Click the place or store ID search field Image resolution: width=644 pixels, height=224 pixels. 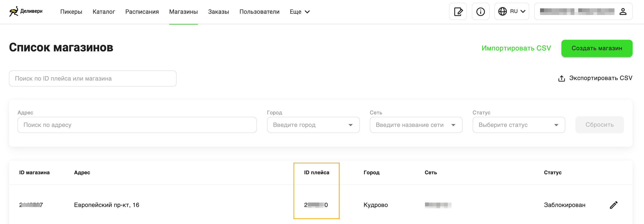pyautogui.click(x=93, y=79)
